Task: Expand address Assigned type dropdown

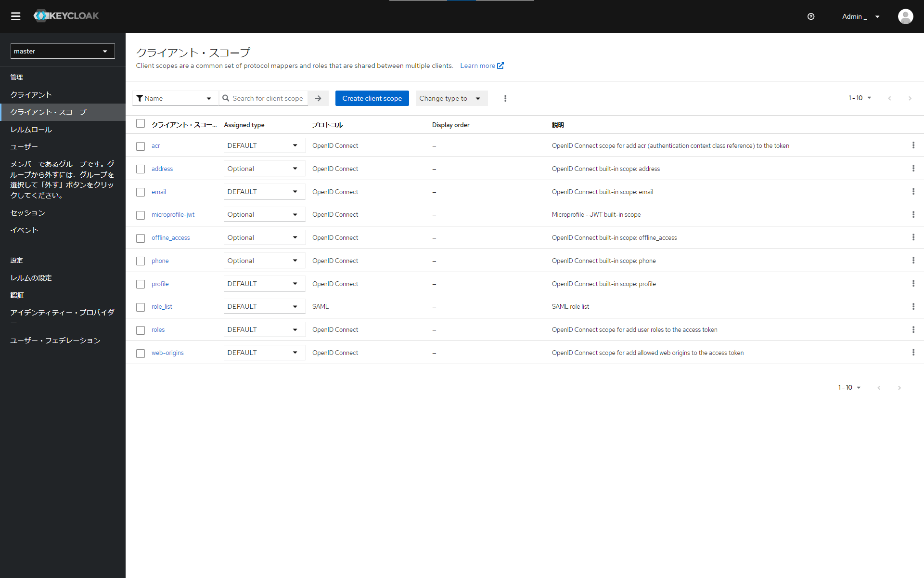Action: point(264,169)
